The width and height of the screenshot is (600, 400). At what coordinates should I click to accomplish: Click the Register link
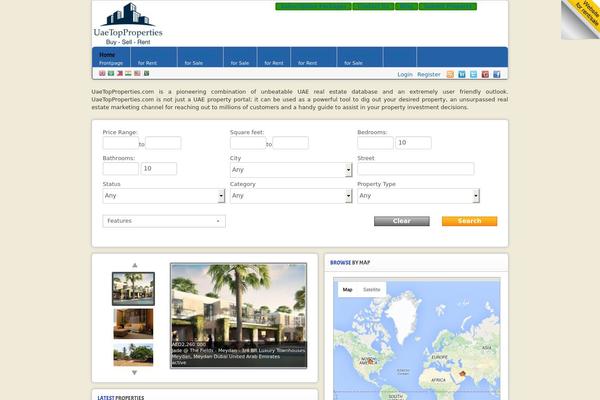tap(429, 74)
